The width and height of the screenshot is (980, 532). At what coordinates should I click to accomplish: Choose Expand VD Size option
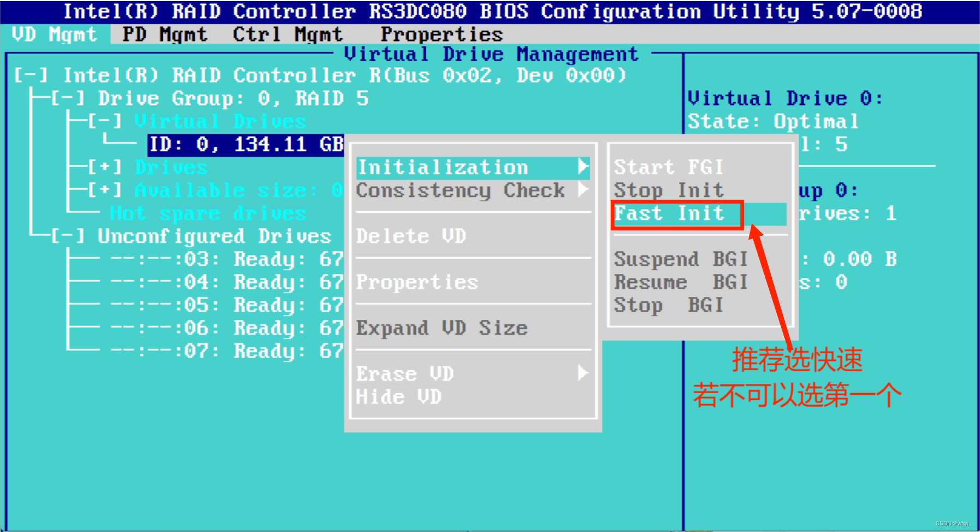coord(442,328)
